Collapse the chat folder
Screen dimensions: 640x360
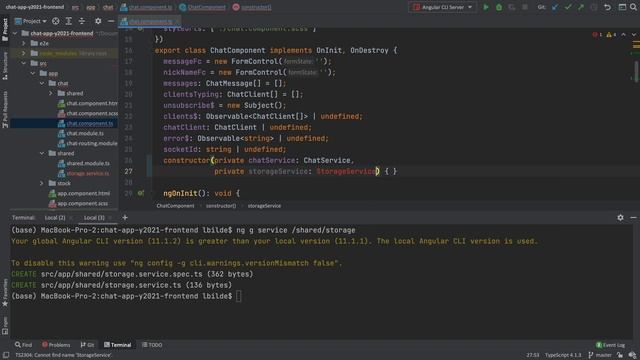coord(42,83)
